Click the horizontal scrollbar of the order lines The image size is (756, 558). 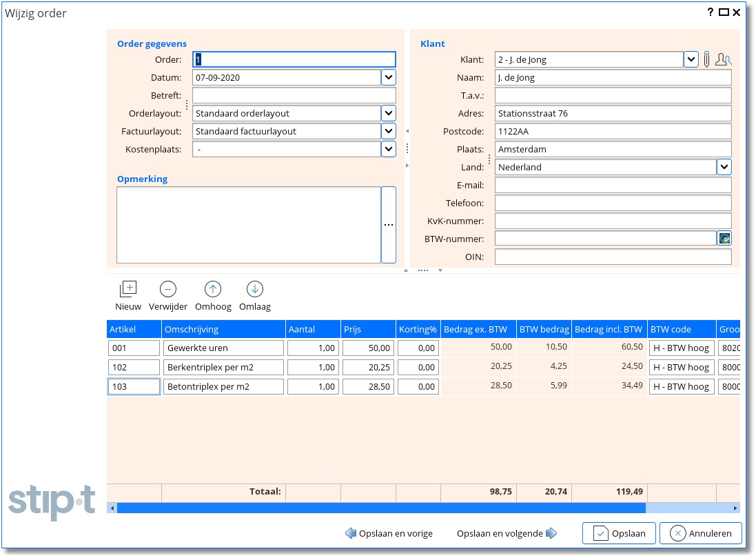[380, 508]
